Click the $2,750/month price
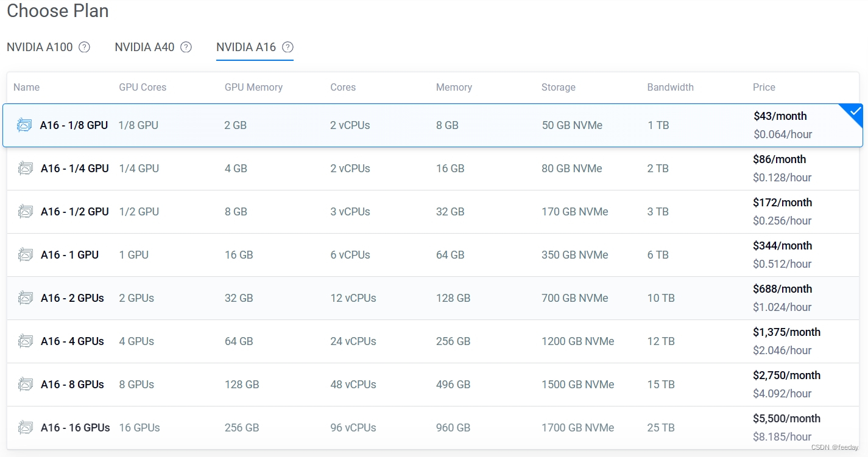The image size is (868, 457). click(x=787, y=375)
